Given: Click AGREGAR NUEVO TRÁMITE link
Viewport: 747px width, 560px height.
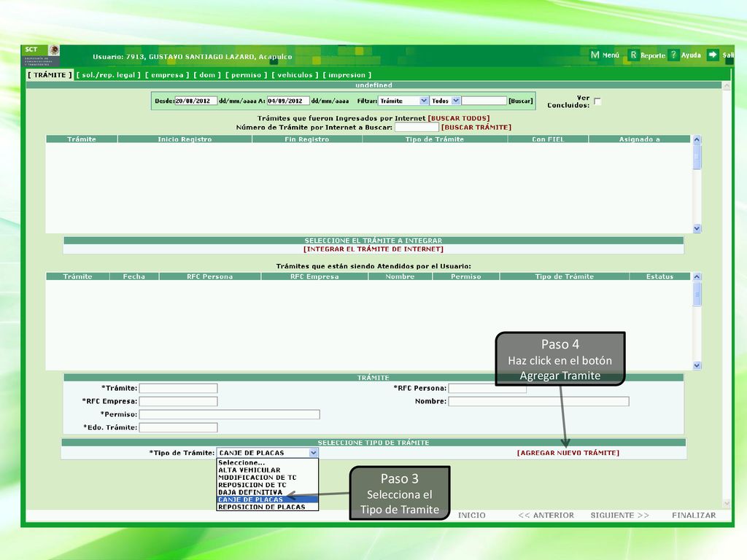Looking at the screenshot, I should (x=568, y=453).
